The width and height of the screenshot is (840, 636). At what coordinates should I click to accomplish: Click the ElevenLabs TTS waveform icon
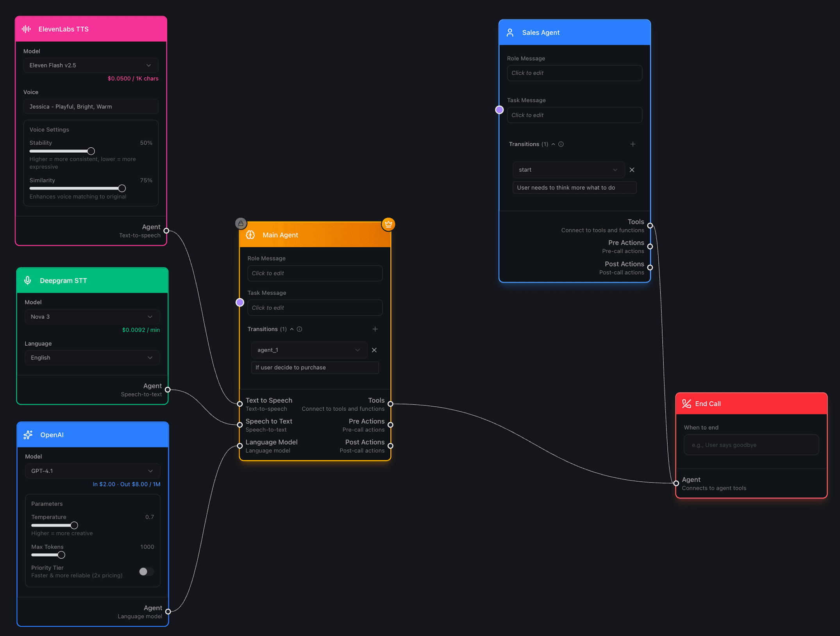26,29
